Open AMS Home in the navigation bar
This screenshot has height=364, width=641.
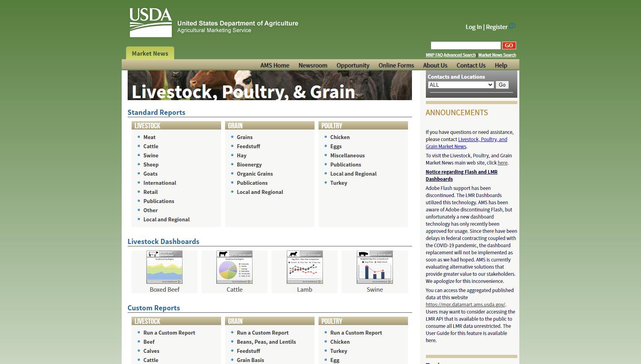[x=275, y=65]
